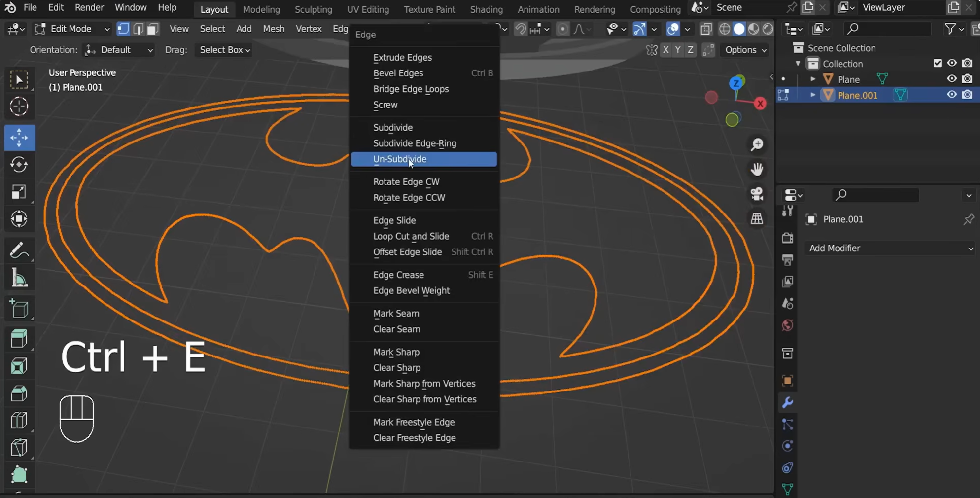Click the viewport zoom magnifier icon
Screen dimensions: 980x498
[x=757, y=144]
